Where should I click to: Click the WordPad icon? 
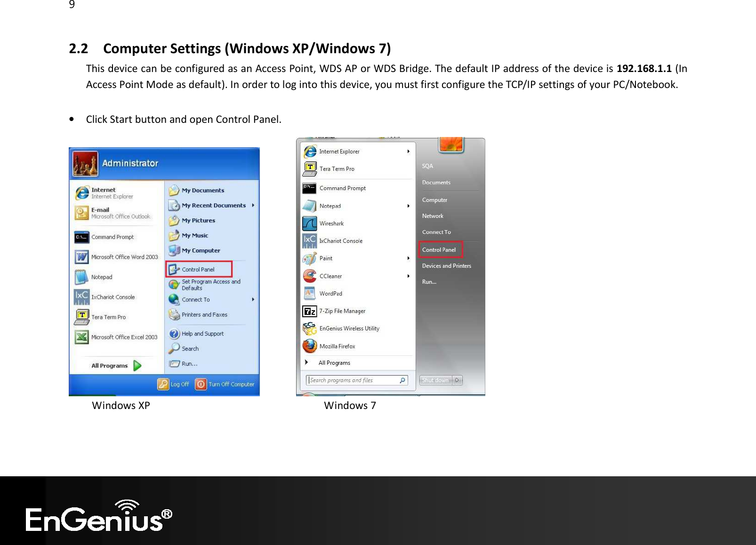[x=310, y=293]
